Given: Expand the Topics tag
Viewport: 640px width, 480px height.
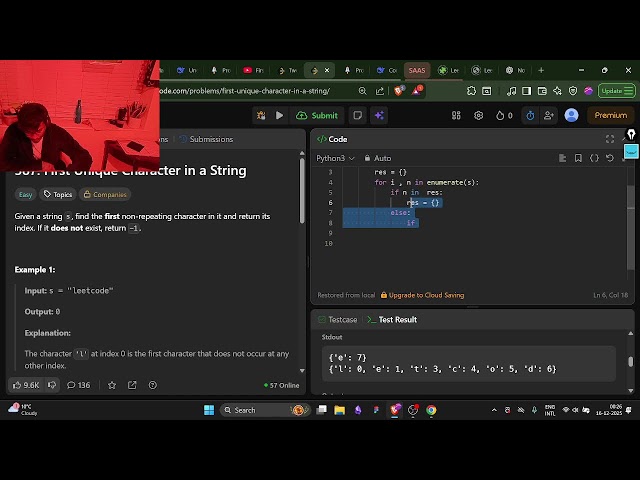Looking at the screenshot, I should coord(58,194).
